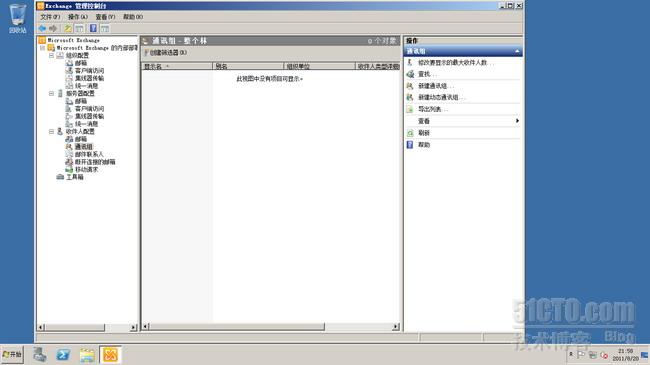
Task: Select the 组织配置 node
Action: click(77, 56)
